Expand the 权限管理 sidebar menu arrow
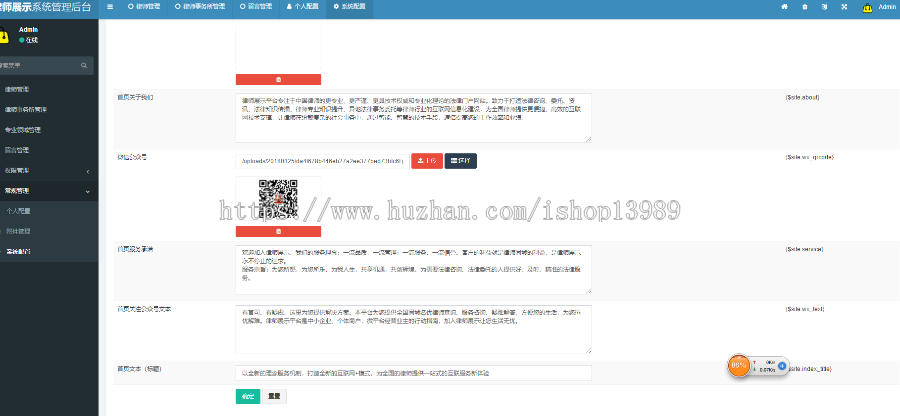This screenshot has width=900, height=416. pos(87,171)
